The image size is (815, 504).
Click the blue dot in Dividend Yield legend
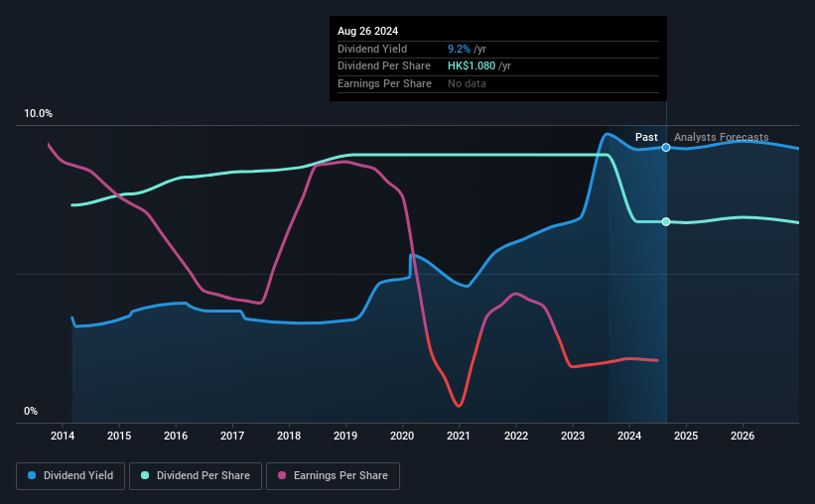pyautogui.click(x=32, y=475)
